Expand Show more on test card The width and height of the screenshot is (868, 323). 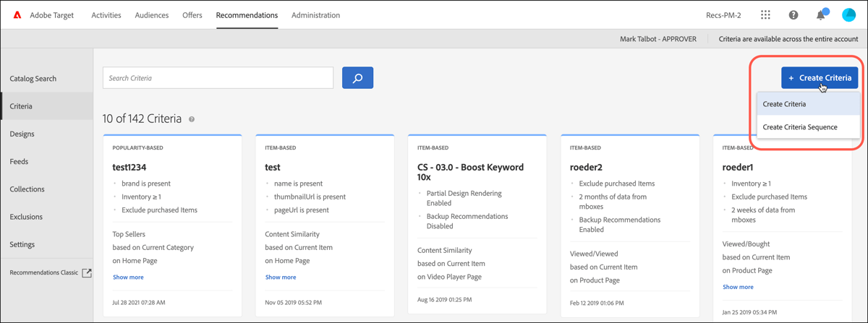tap(281, 277)
